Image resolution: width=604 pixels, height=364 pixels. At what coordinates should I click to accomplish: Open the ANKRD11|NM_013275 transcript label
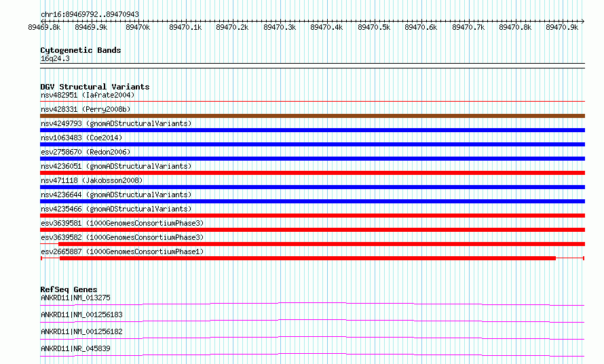pyautogui.click(x=75, y=298)
